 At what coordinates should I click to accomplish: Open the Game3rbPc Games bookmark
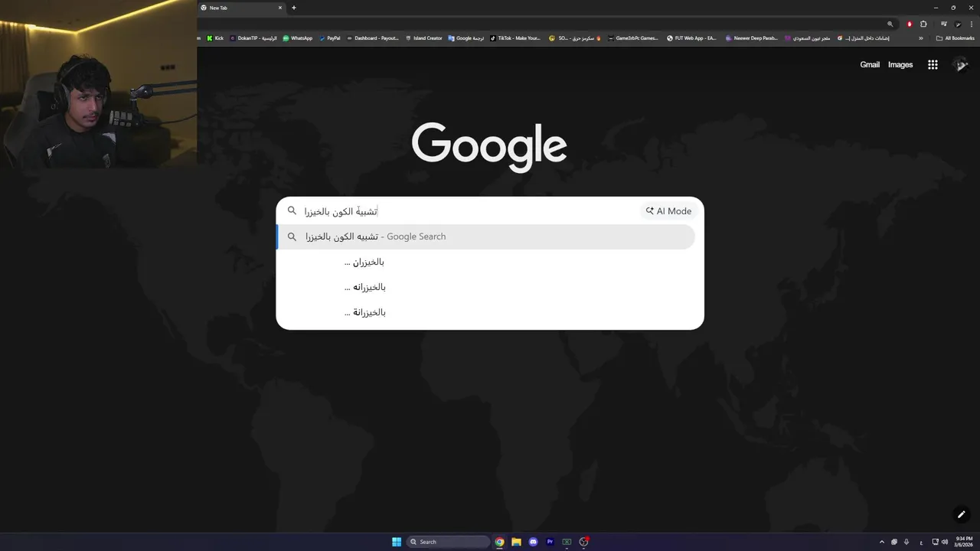(x=632, y=38)
